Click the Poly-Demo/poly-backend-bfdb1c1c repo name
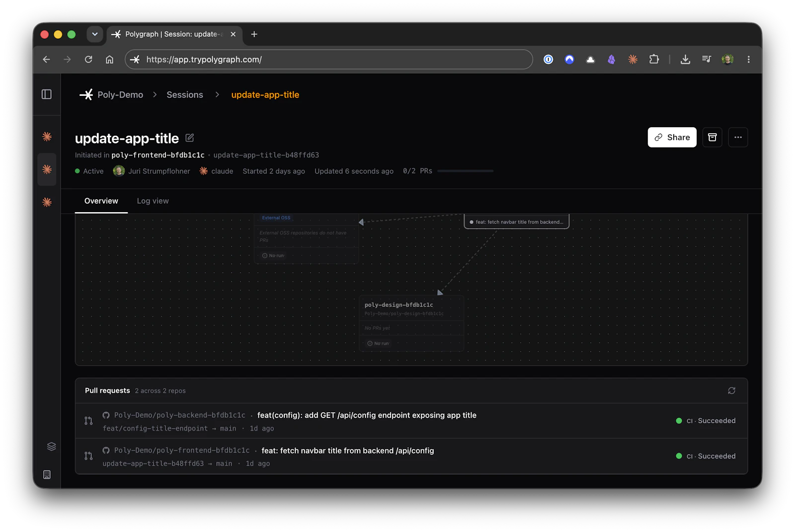 pos(180,415)
